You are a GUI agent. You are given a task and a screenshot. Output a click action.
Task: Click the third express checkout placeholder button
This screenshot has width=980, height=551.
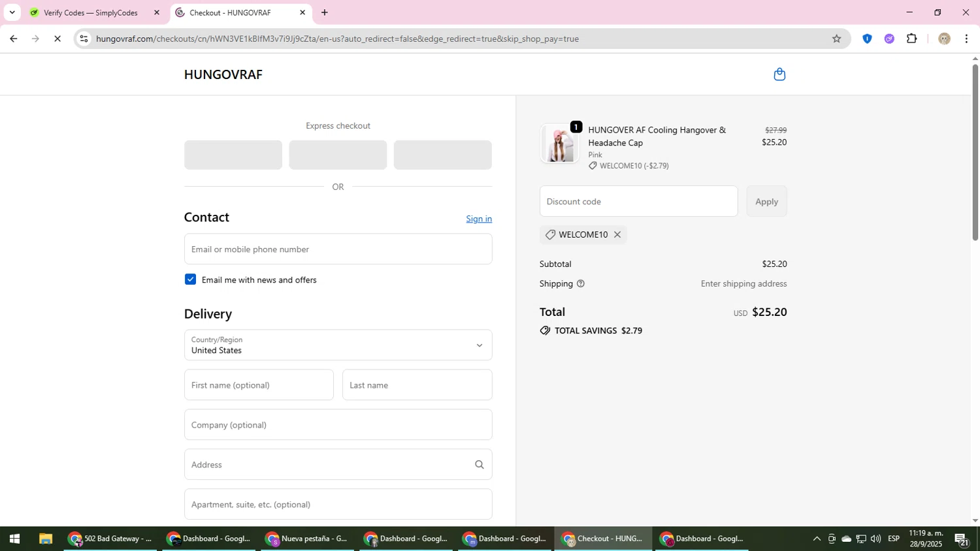pos(442,155)
